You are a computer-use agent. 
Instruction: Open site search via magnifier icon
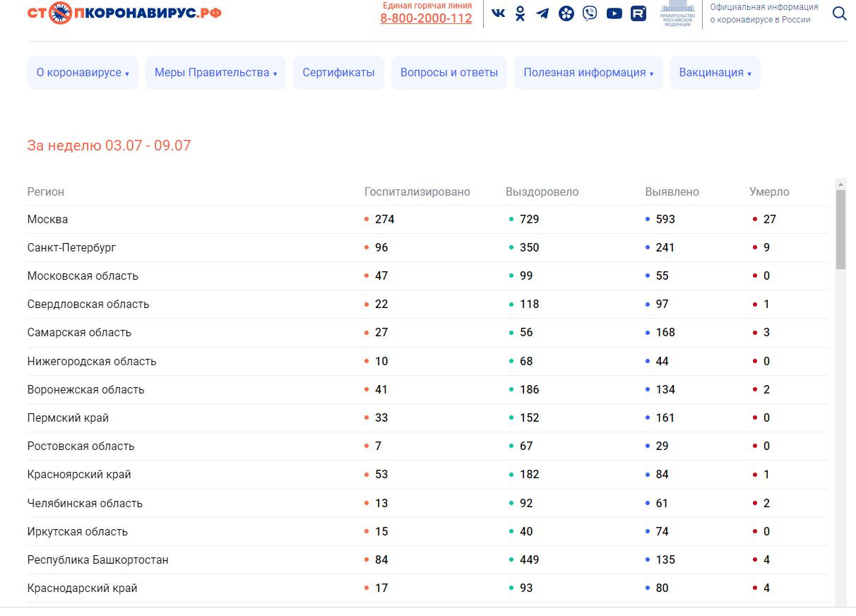coord(840,13)
